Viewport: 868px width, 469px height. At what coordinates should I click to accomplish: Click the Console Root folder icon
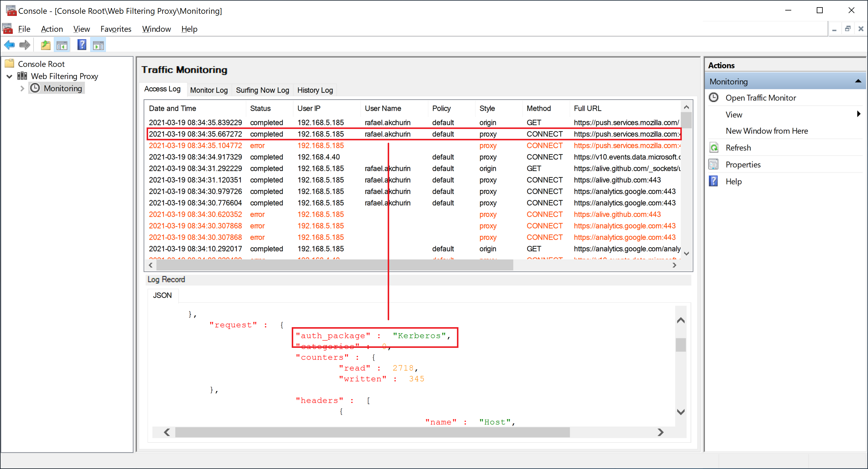tap(9, 64)
